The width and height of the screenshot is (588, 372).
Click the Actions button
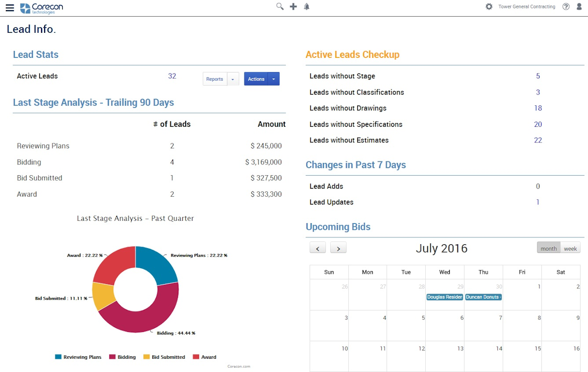pyautogui.click(x=256, y=79)
